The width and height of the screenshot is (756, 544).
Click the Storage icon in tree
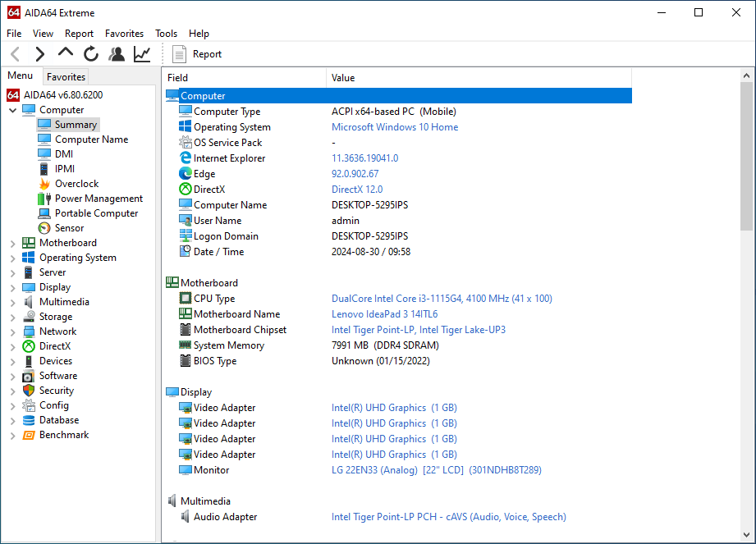29,317
